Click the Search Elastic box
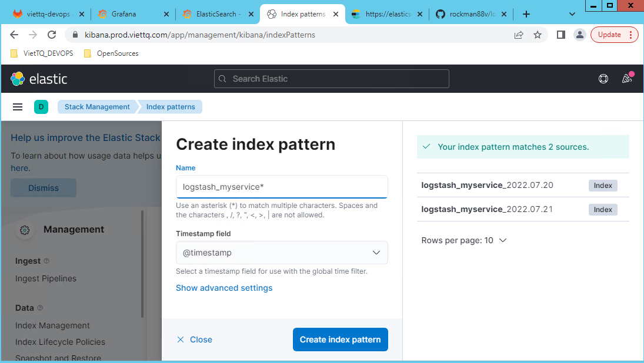 331,79
